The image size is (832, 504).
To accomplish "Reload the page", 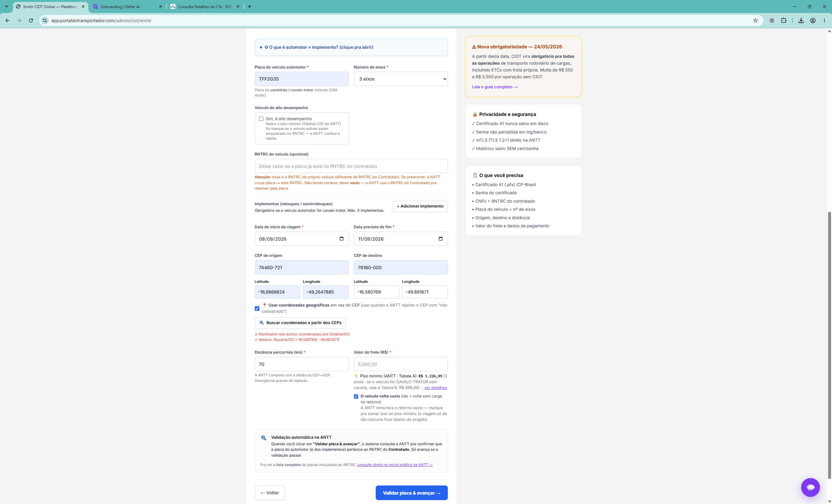I will coord(31,20).
